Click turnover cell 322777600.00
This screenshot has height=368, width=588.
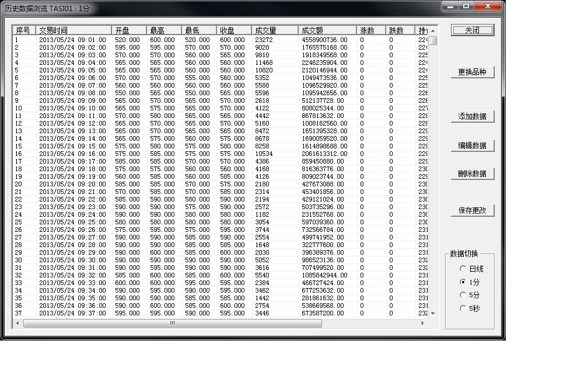[x=323, y=245]
